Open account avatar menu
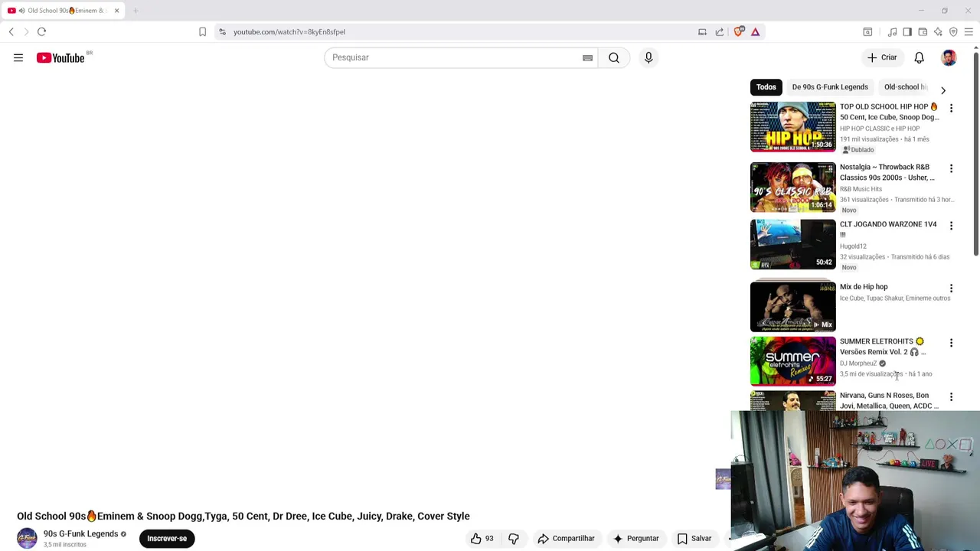 pyautogui.click(x=949, y=57)
